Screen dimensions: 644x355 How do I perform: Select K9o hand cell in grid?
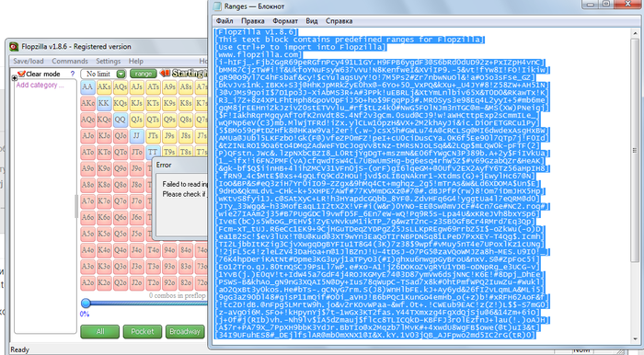104,168
